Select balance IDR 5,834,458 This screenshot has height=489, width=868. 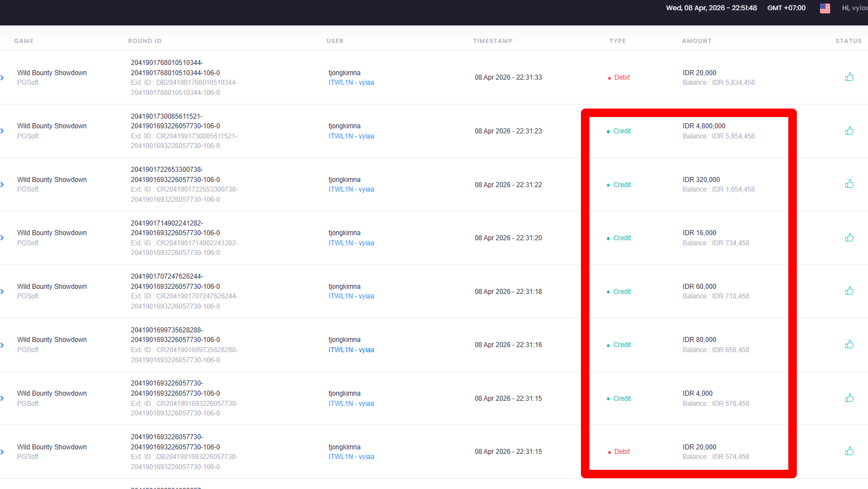click(x=733, y=83)
